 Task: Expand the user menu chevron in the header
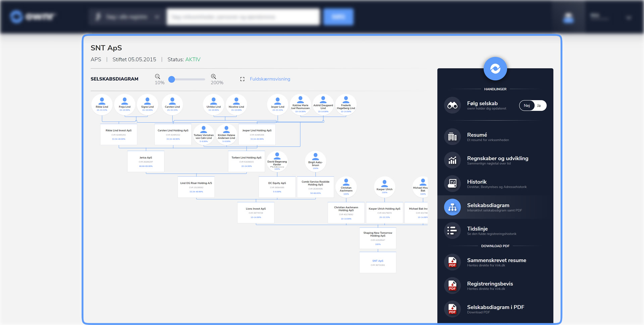pos(629,17)
